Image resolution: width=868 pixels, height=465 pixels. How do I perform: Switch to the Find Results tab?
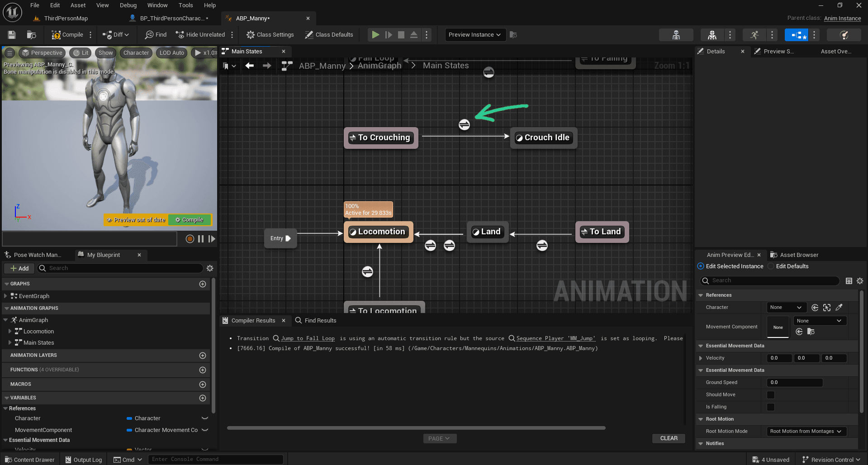pos(316,321)
